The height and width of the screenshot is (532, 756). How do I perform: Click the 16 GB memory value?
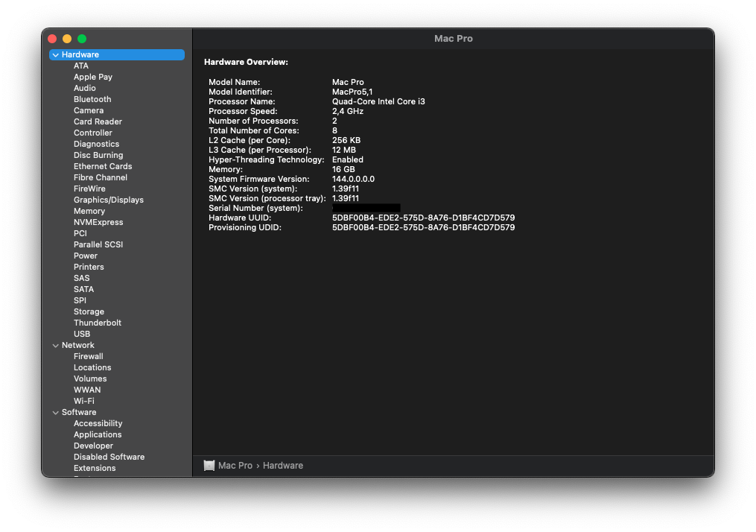[343, 169]
